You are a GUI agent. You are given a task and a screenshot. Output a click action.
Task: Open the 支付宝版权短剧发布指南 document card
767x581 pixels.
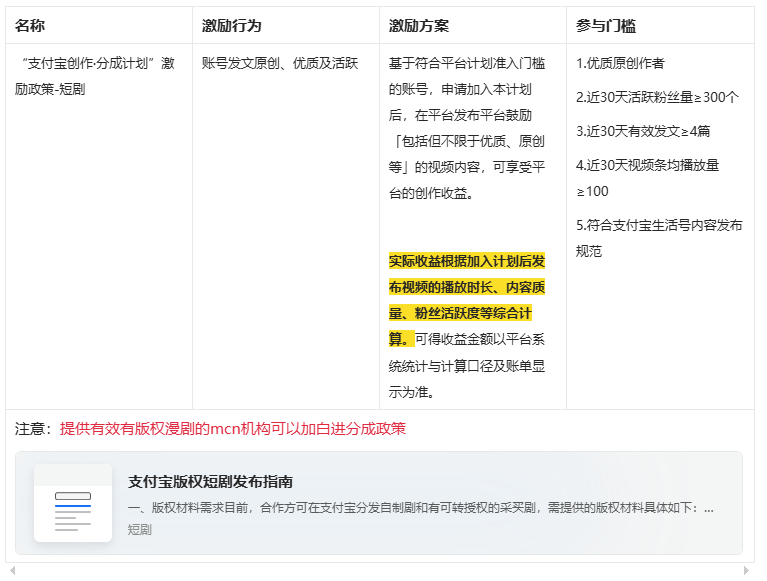(x=379, y=503)
